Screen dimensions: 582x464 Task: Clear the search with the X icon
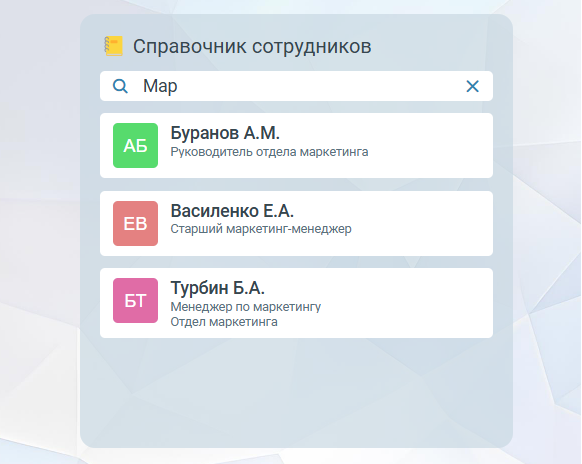[472, 86]
